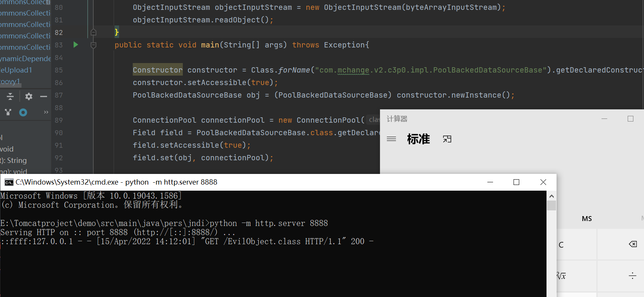Click the root function key in Calculator

(577, 276)
